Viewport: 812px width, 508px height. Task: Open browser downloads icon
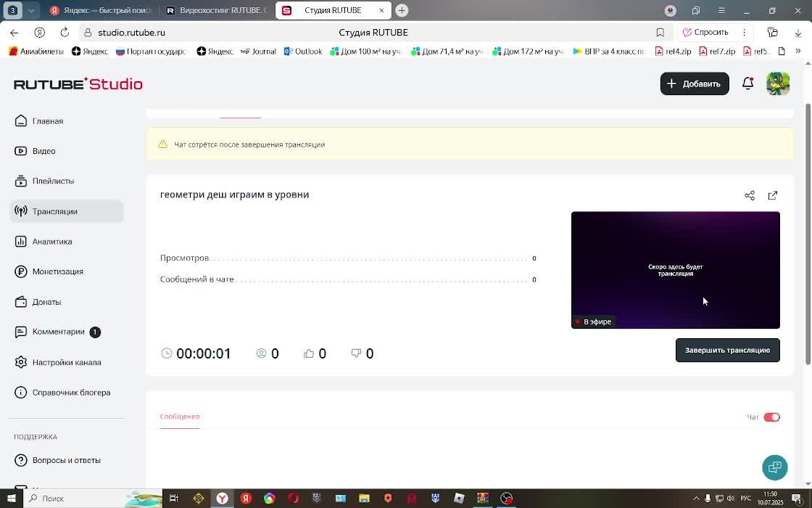[797, 33]
